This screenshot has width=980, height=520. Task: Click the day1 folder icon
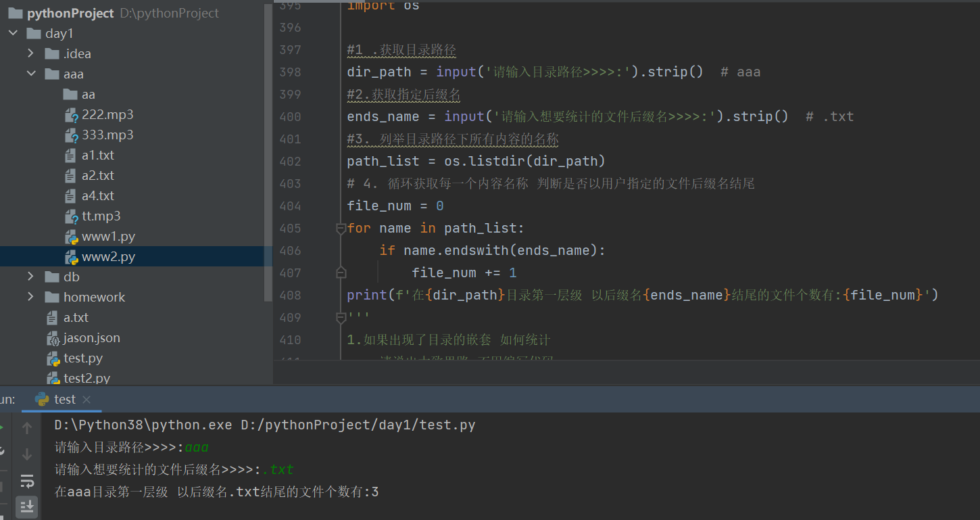pos(34,33)
